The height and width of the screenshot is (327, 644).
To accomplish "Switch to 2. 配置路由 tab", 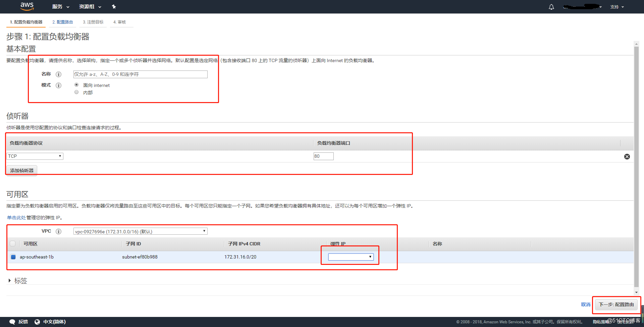I will click(62, 22).
